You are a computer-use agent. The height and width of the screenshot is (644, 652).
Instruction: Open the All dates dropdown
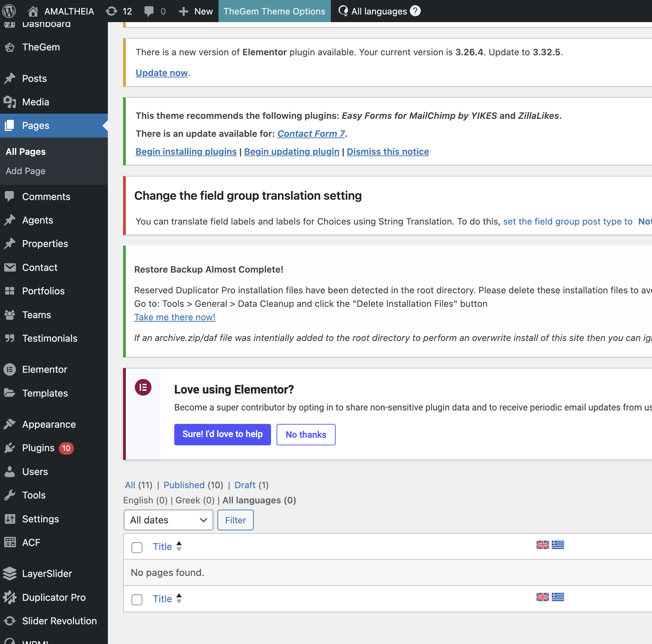[x=168, y=520]
